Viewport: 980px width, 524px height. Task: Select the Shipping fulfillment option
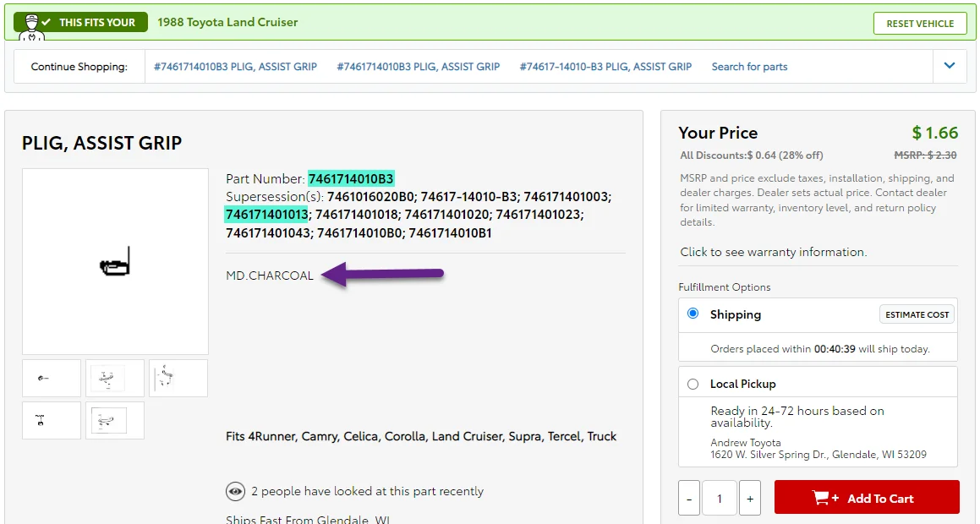pos(693,314)
